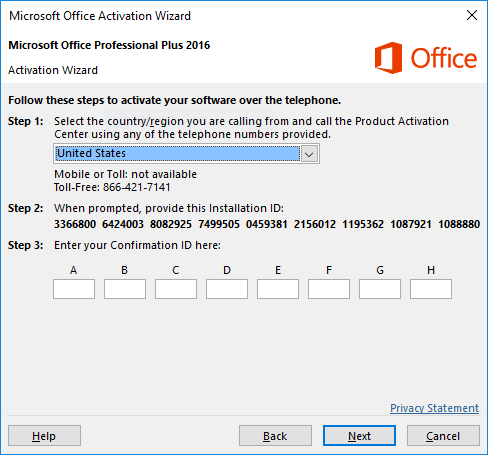488x455 pixels.
Task: Select the United States combo box field
Action: click(x=186, y=154)
